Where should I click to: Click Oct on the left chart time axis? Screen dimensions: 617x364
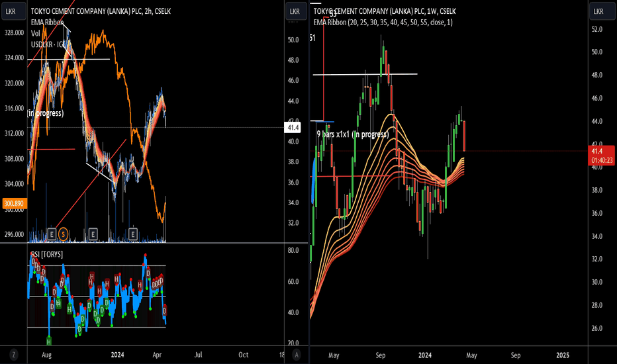244,355
